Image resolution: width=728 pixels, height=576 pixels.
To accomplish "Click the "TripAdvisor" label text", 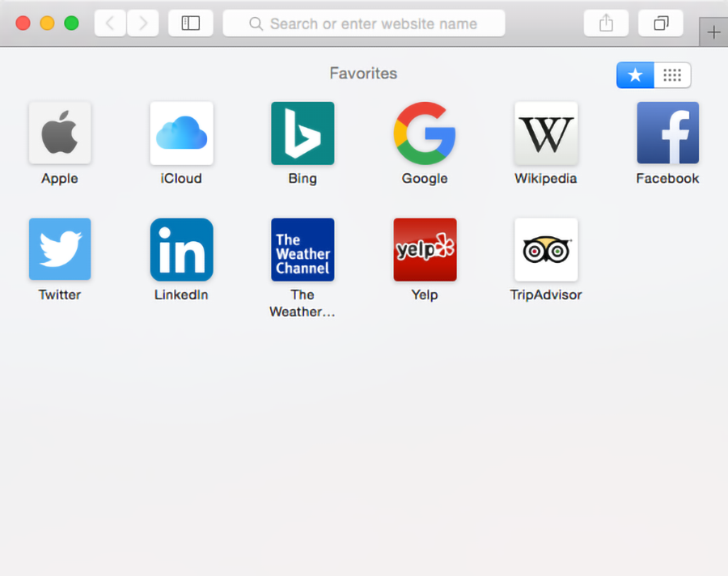I will pos(546,295).
